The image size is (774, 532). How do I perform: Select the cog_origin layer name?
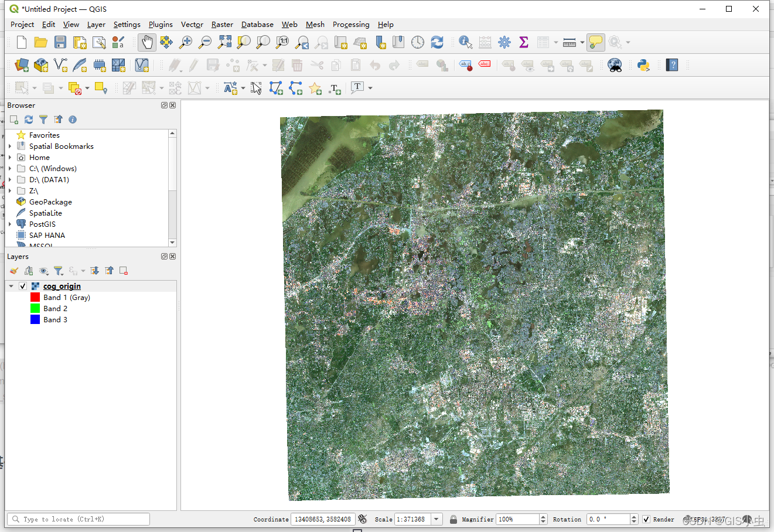pos(62,287)
